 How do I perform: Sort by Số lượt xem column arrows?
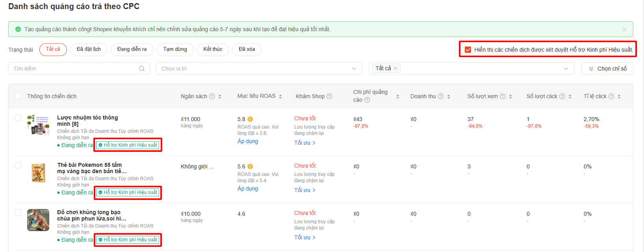click(510, 96)
